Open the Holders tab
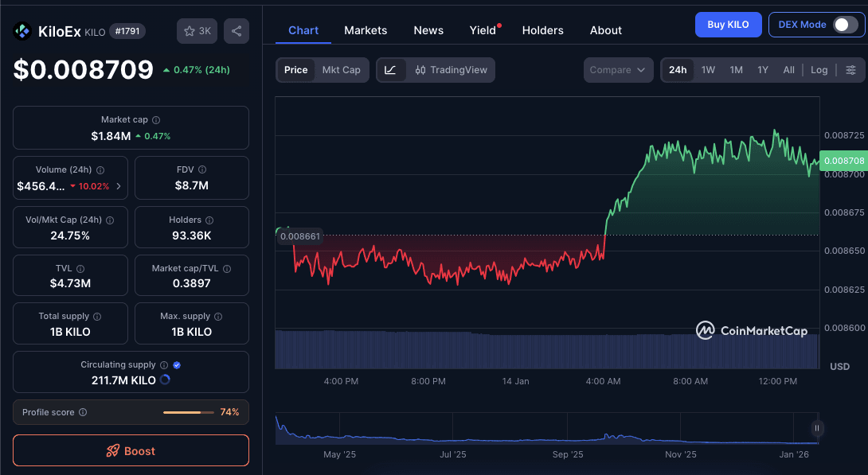868x475 pixels. 542,30
